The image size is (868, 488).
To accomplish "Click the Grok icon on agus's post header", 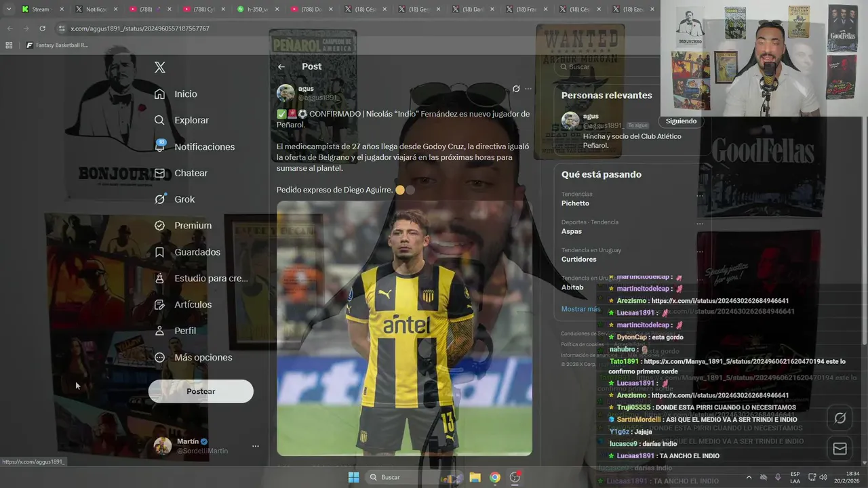I will tap(516, 89).
